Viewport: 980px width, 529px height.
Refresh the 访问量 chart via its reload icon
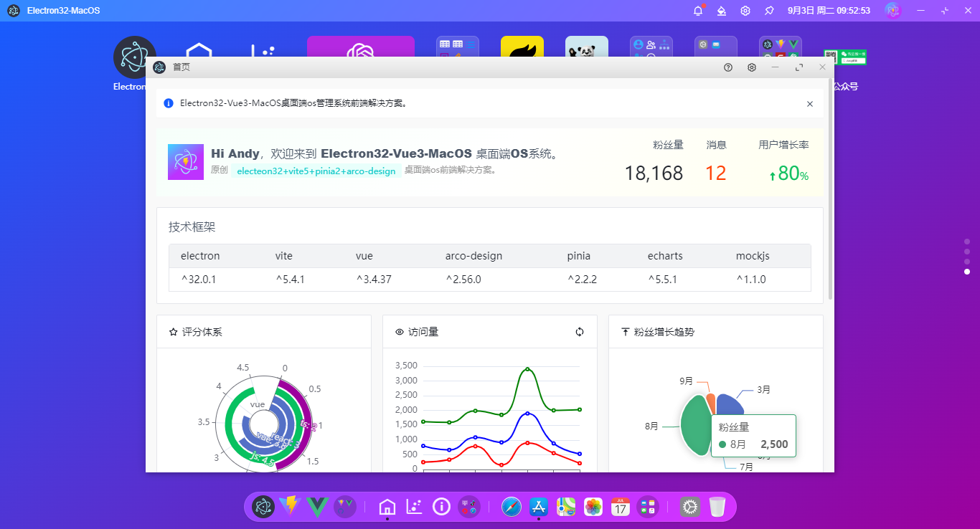(x=580, y=332)
